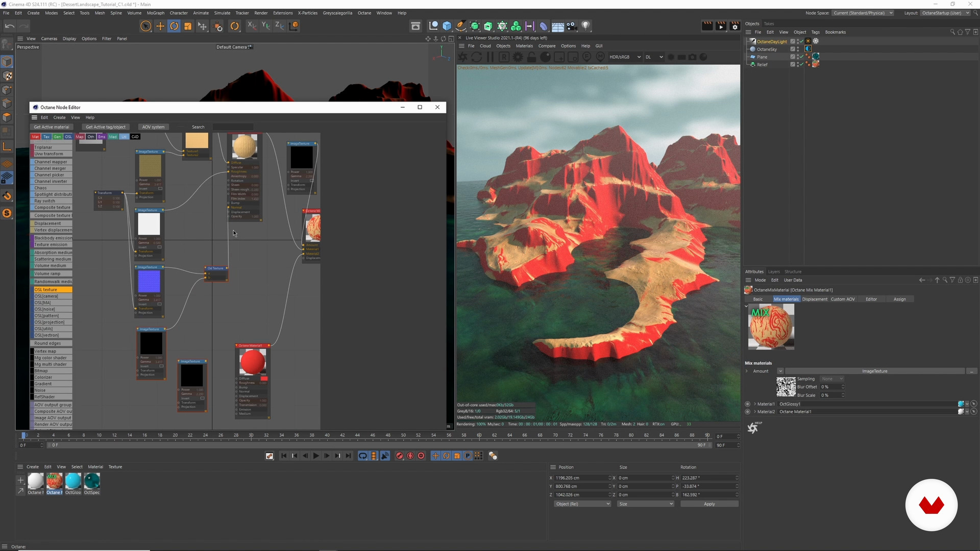Expand the Material1 OctGlossy1 row
The image size is (980, 551).
coord(755,404)
